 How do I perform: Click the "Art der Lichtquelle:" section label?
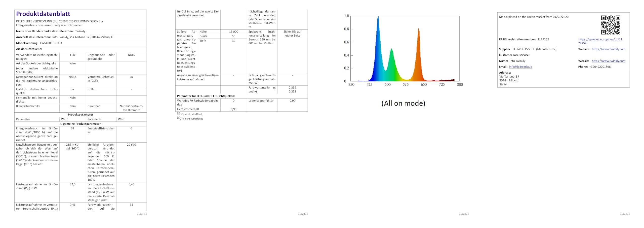pos(29,49)
